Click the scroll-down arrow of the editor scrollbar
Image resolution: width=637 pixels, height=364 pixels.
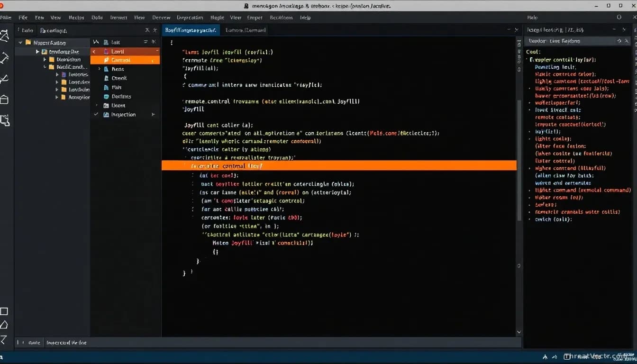[519, 332]
